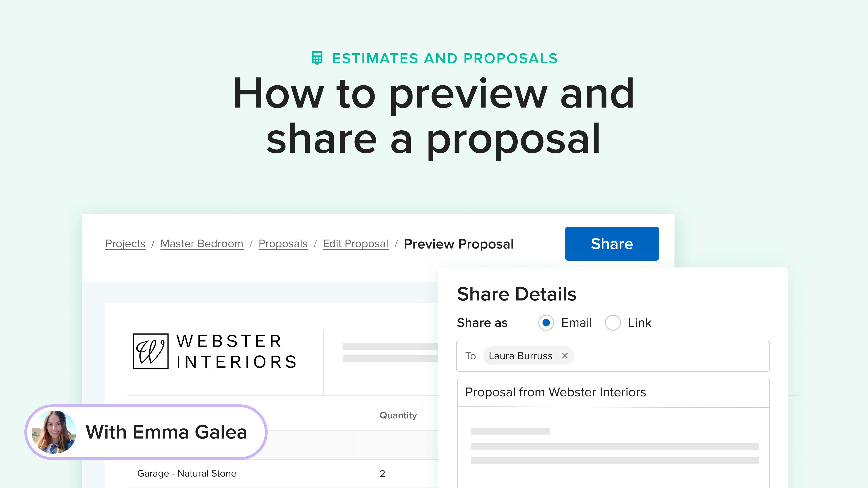Remove Laura Burruss recipient with the X
868x488 pixels.
click(x=565, y=356)
